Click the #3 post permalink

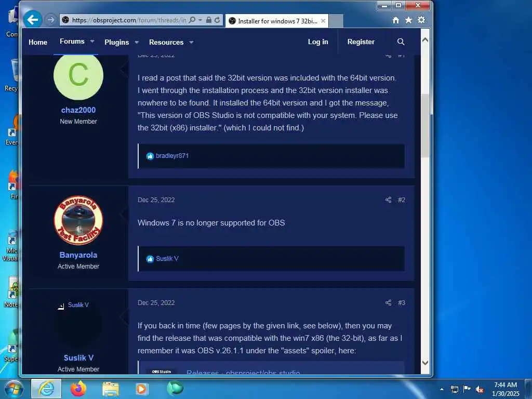[x=402, y=303]
